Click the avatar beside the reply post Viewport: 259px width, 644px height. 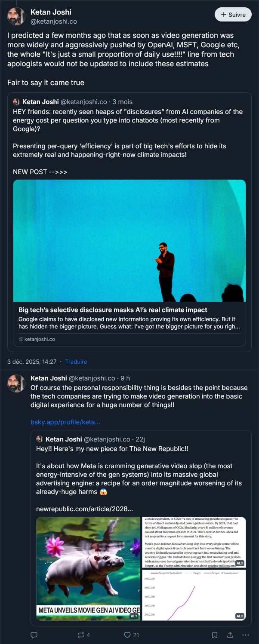pyautogui.click(x=16, y=383)
